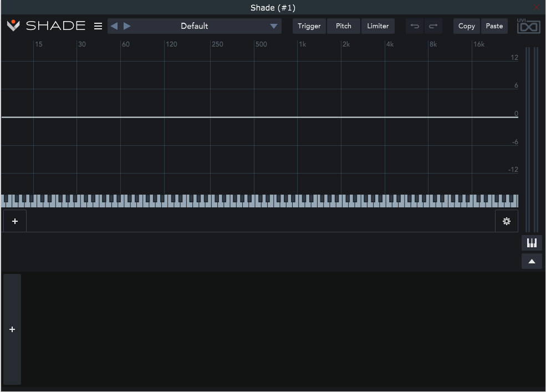Screen dimensions: 546x392
Task: Add a new modulator with plus
Action: pos(12,329)
